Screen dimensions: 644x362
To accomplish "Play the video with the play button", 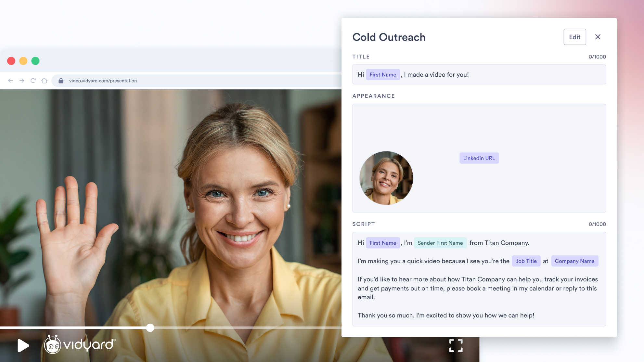I will pos(23,345).
